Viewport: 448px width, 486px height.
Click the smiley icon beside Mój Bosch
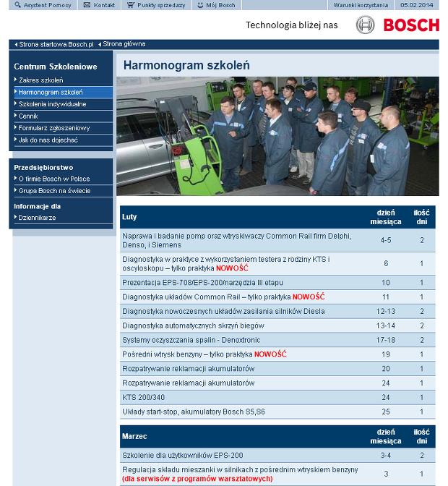(x=200, y=4)
